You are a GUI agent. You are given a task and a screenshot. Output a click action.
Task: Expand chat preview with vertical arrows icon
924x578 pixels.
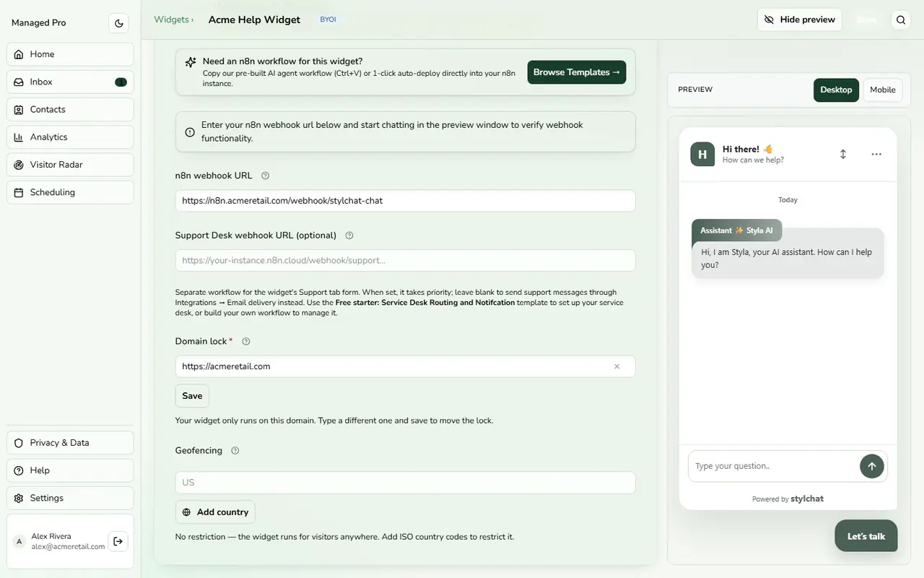842,154
